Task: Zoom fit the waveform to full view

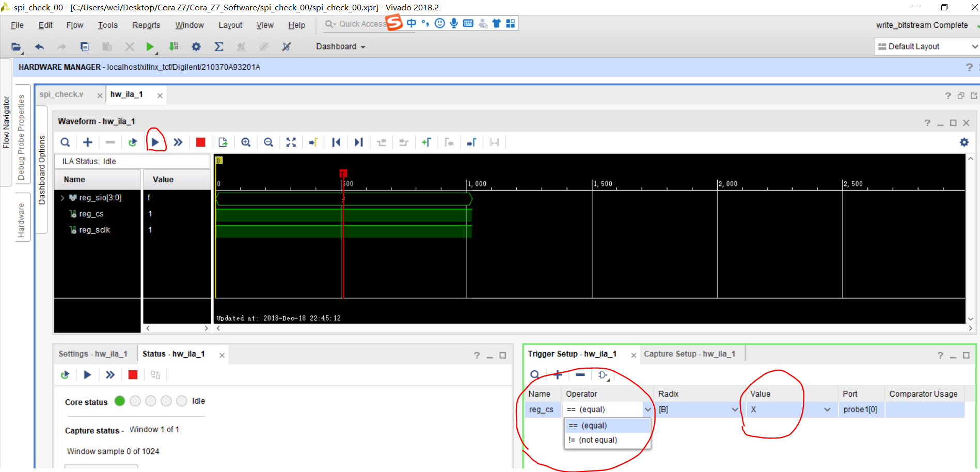Action: click(x=291, y=142)
